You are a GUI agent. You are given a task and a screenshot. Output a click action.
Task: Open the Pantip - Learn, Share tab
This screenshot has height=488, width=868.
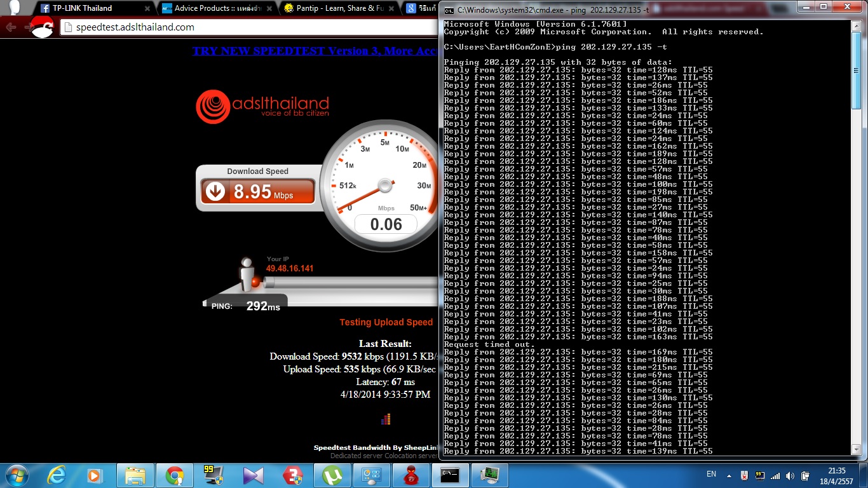coord(338,8)
